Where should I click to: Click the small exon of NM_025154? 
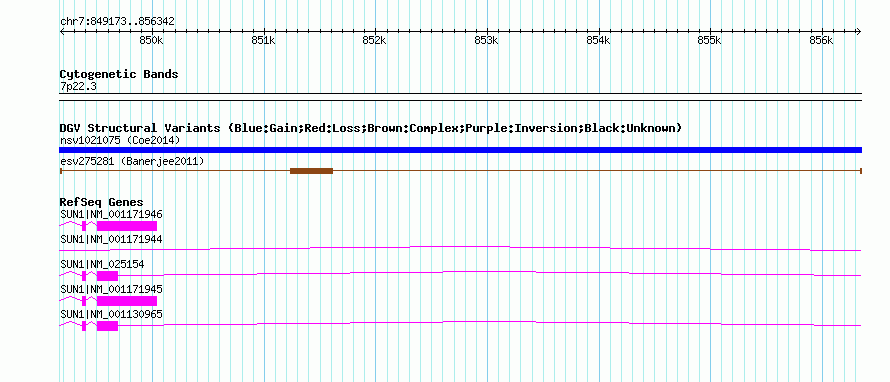pyautogui.click(x=84, y=276)
